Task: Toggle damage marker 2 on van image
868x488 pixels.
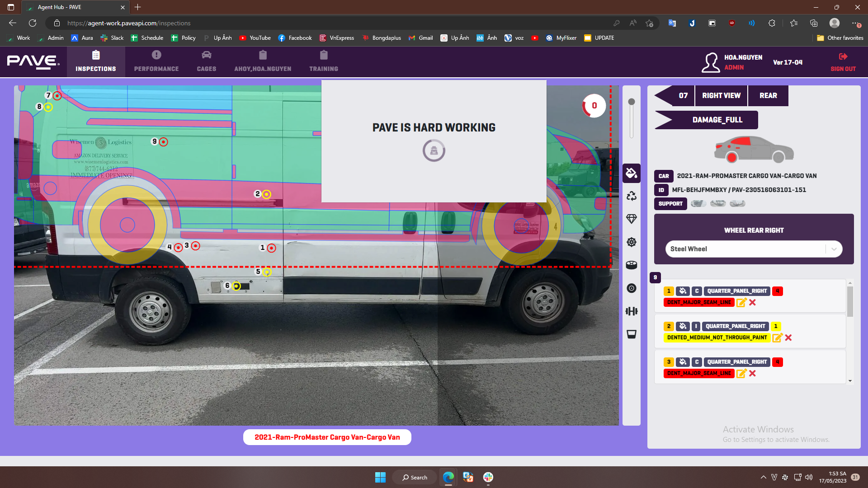Action: click(x=267, y=194)
